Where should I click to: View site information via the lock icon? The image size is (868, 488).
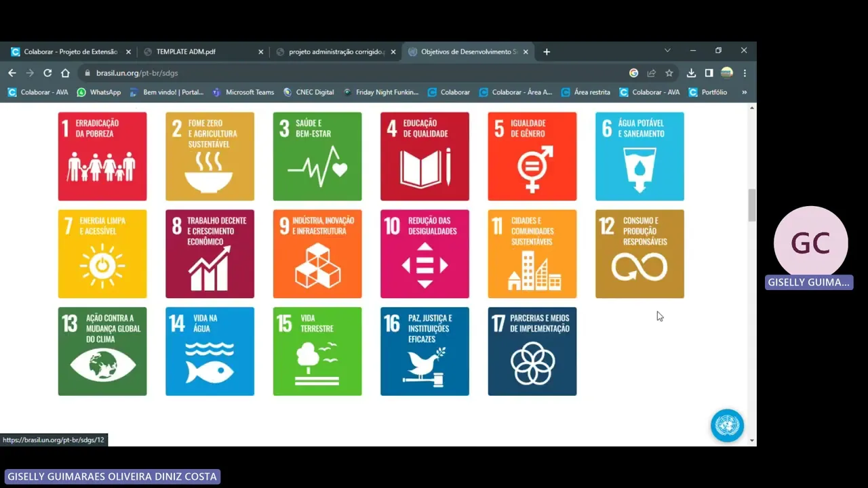point(86,73)
